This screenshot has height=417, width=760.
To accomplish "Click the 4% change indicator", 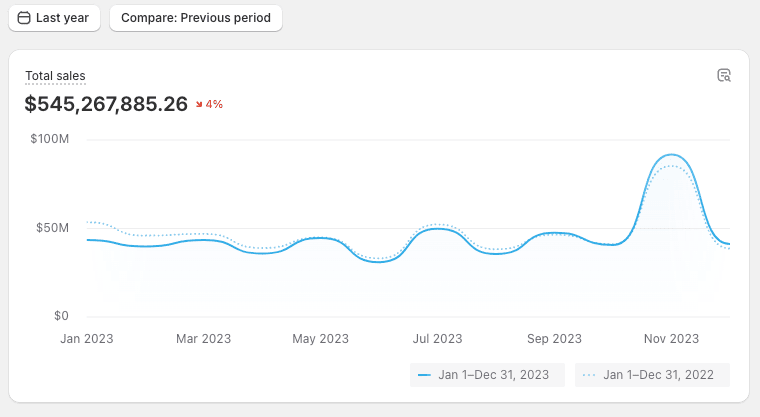I will click(x=214, y=104).
